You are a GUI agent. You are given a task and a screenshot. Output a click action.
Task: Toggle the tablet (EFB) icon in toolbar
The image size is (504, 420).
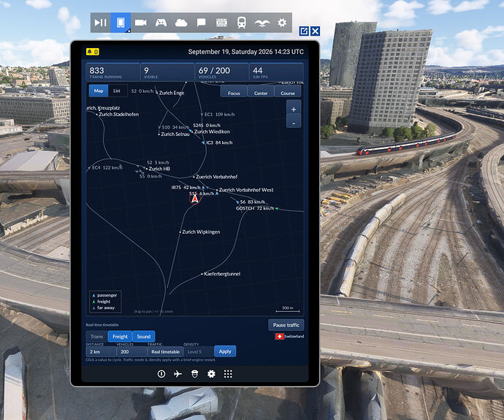(x=121, y=23)
